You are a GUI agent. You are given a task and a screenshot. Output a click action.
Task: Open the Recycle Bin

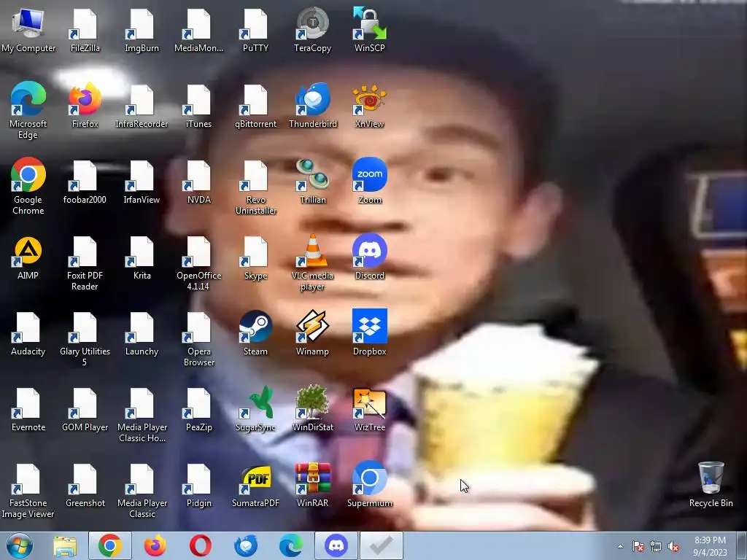coord(711,485)
